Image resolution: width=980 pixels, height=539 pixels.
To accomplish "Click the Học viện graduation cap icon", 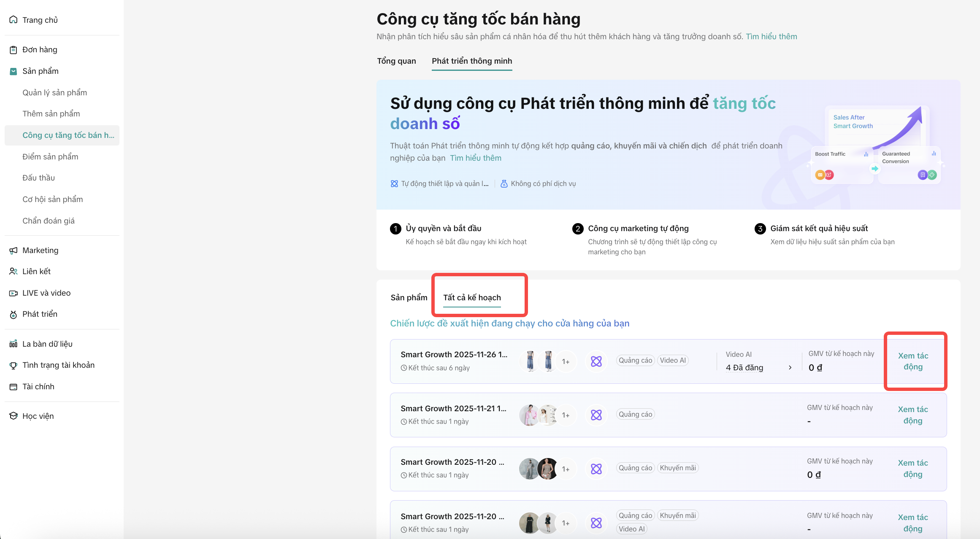I will click(x=14, y=416).
